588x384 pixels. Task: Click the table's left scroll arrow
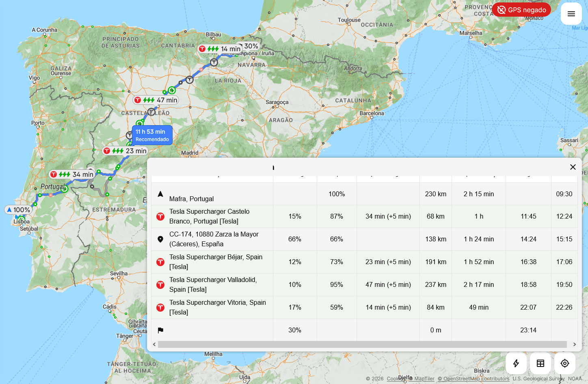[154, 344]
